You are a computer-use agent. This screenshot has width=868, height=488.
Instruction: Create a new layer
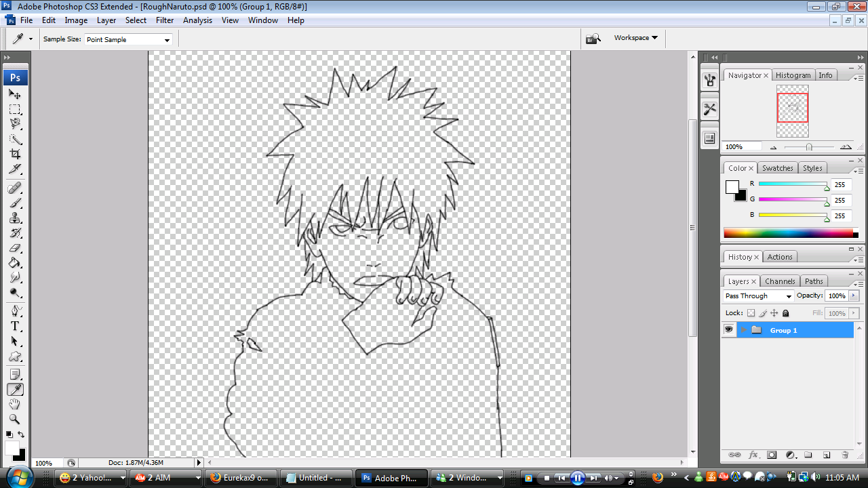(x=827, y=455)
